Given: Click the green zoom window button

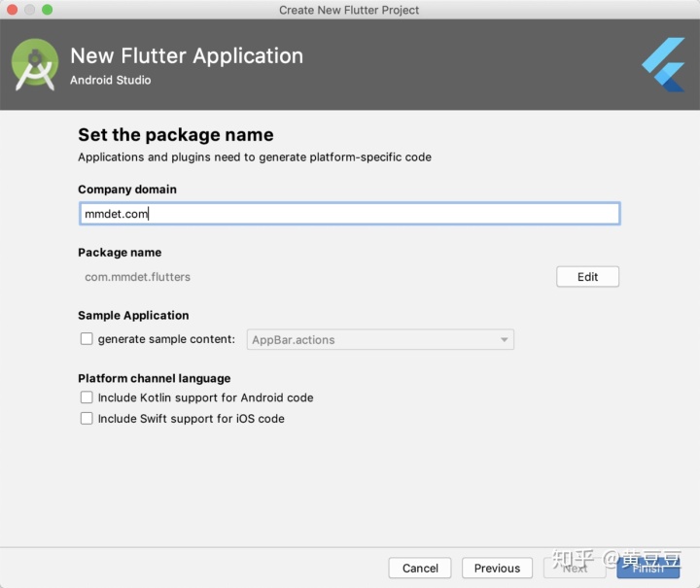Looking at the screenshot, I should 48,10.
